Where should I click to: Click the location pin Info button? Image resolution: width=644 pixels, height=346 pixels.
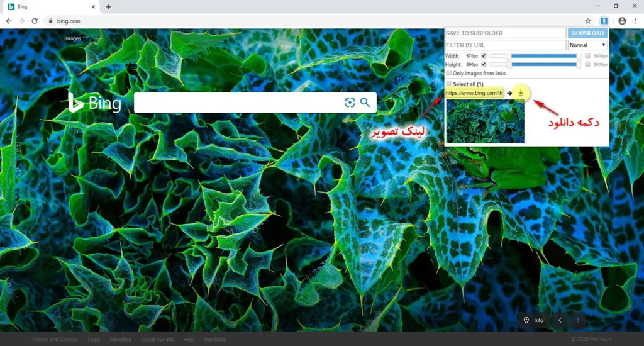coord(533,321)
